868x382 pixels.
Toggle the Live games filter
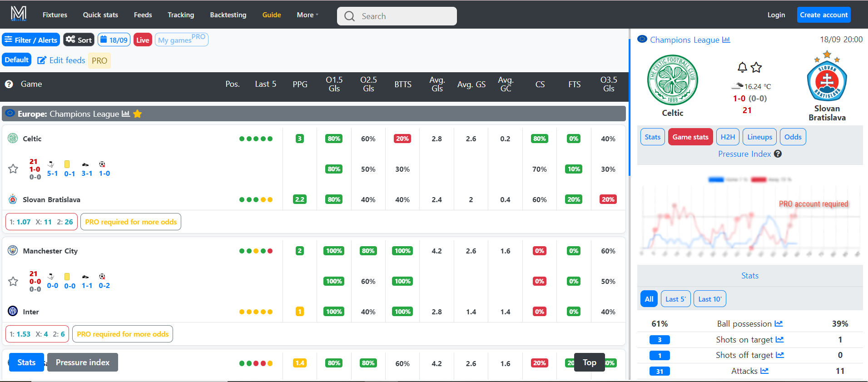pos(143,40)
